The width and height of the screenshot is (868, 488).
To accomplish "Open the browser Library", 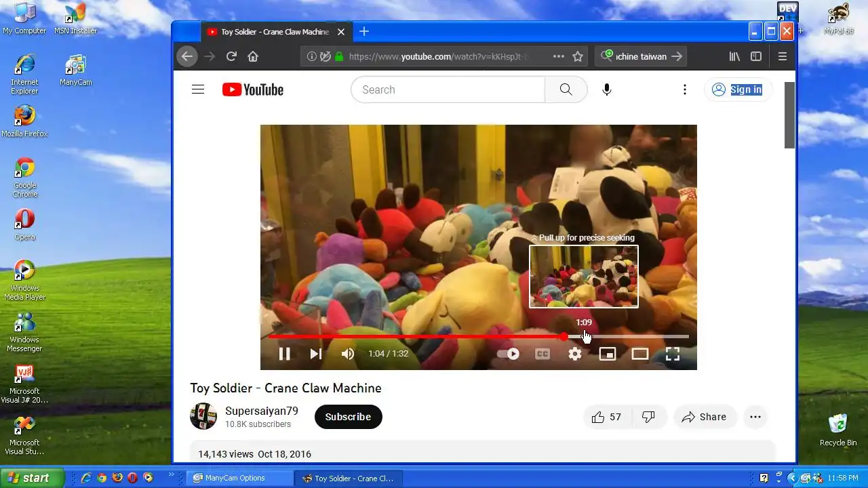I will pos(734,56).
